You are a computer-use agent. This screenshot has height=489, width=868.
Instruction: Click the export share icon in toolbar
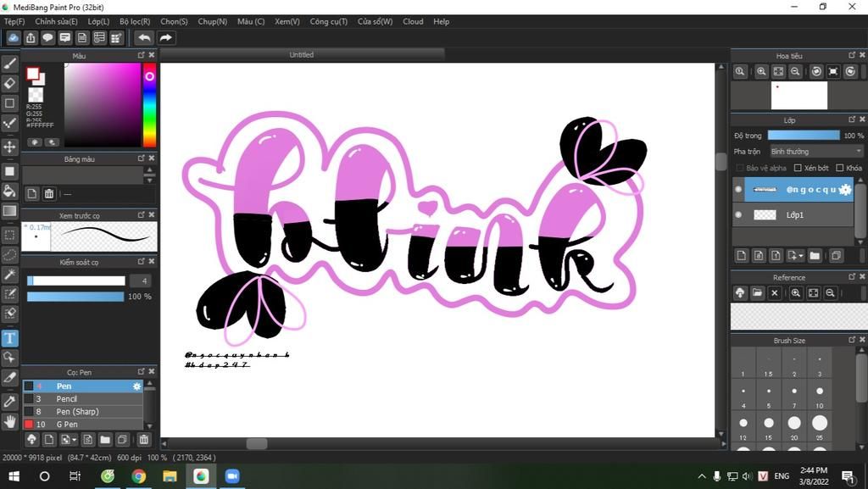click(x=31, y=37)
